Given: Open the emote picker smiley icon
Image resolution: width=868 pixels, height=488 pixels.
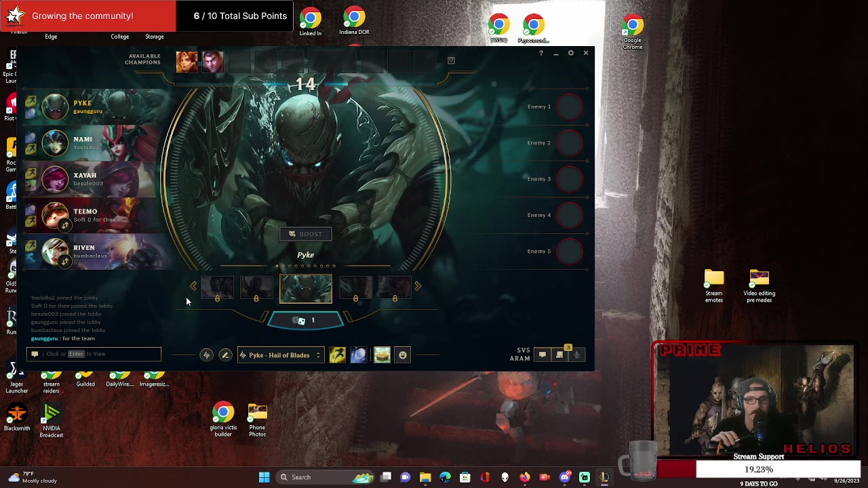Looking at the screenshot, I should (403, 354).
